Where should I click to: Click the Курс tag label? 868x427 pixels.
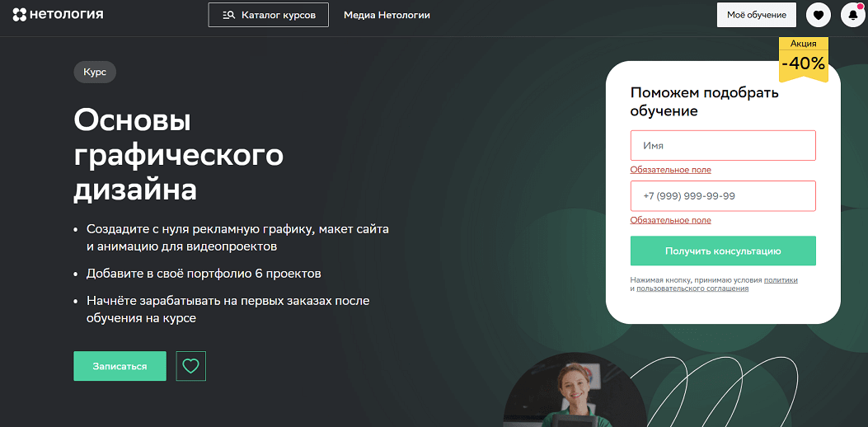(95, 72)
